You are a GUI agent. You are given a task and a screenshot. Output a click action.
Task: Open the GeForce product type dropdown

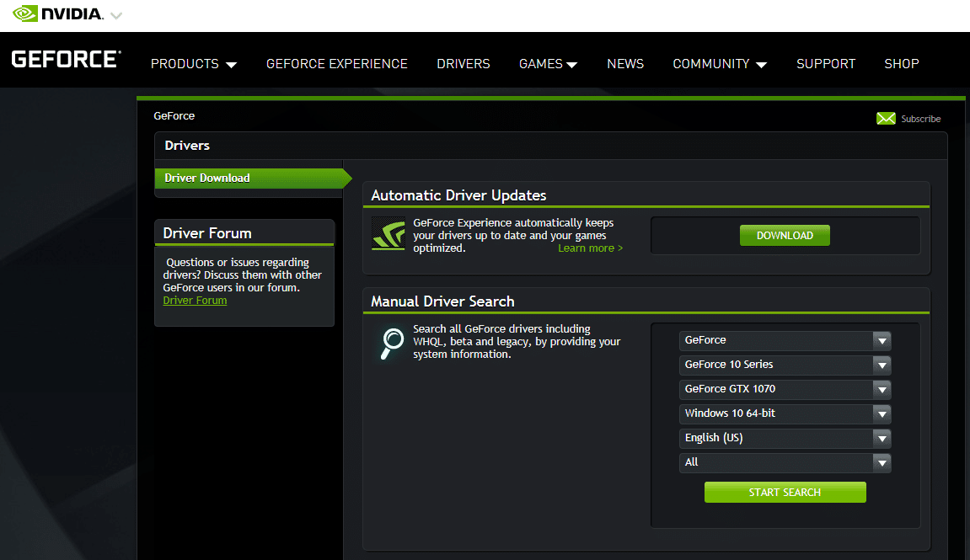click(x=785, y=340)
